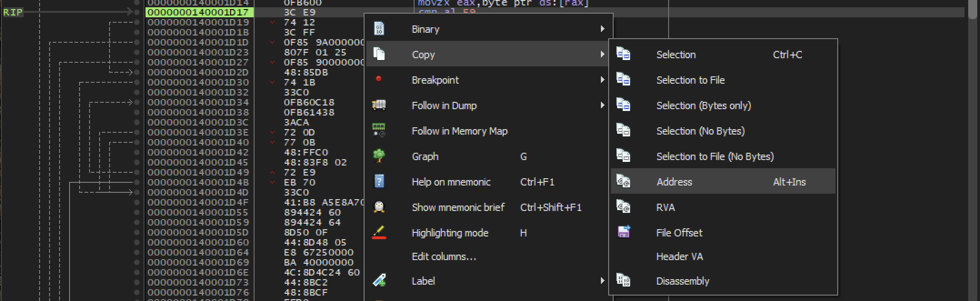Click the Disassembly copy icon
This screenshot has height=301, width=980.
pos(623,280)
